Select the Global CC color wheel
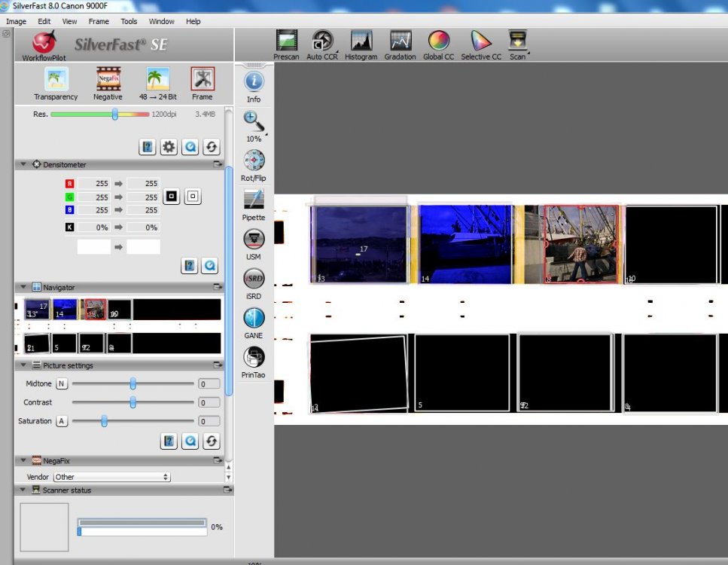 438,41
